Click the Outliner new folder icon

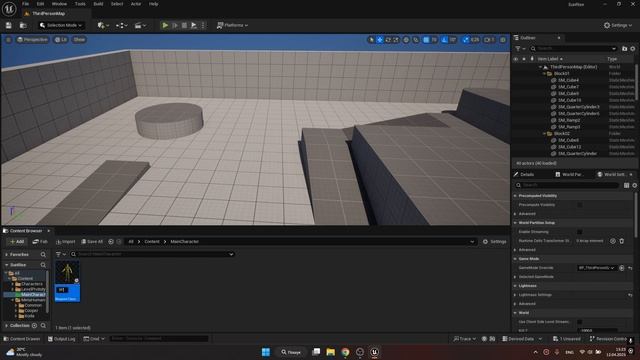624,49
